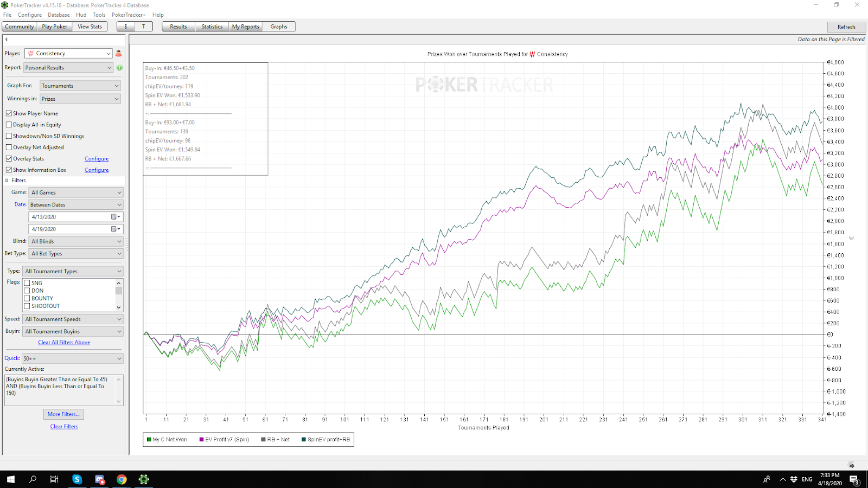Uncheck the Overlay Stats checkbox
Viewport: 868px width, 488px height.
coord(9,159)
